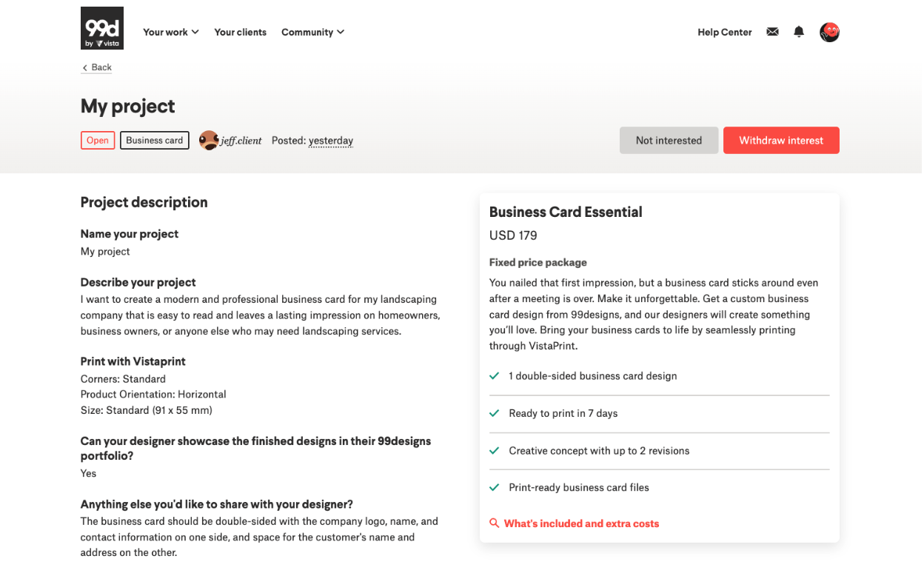Click the 99designs by Vista logo
Viewport: 924px width, 576px height.
click(x=102, y=28)
